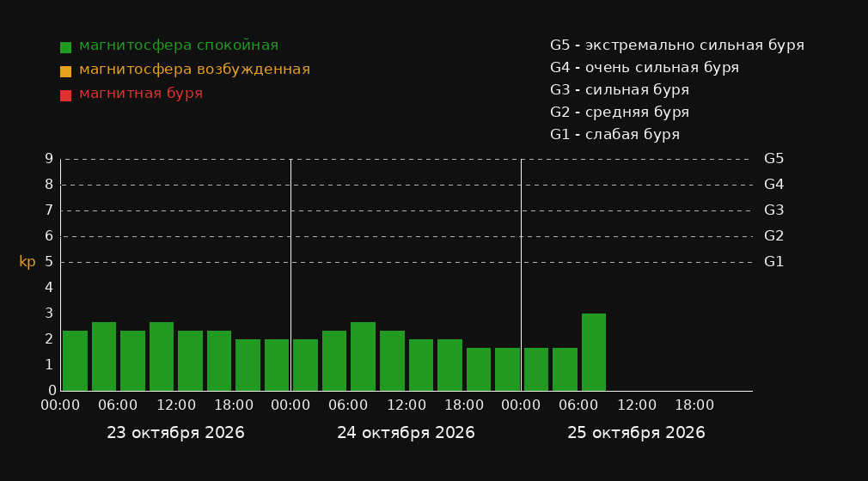The width and height of the screenshot is (868, 481).
Task: Click the 12:00 tick label for 25 октября
Action: (637, 405)
